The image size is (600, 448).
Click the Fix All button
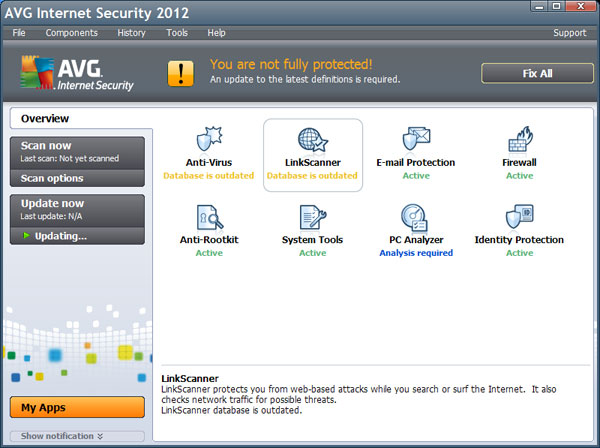click(537, 73)
